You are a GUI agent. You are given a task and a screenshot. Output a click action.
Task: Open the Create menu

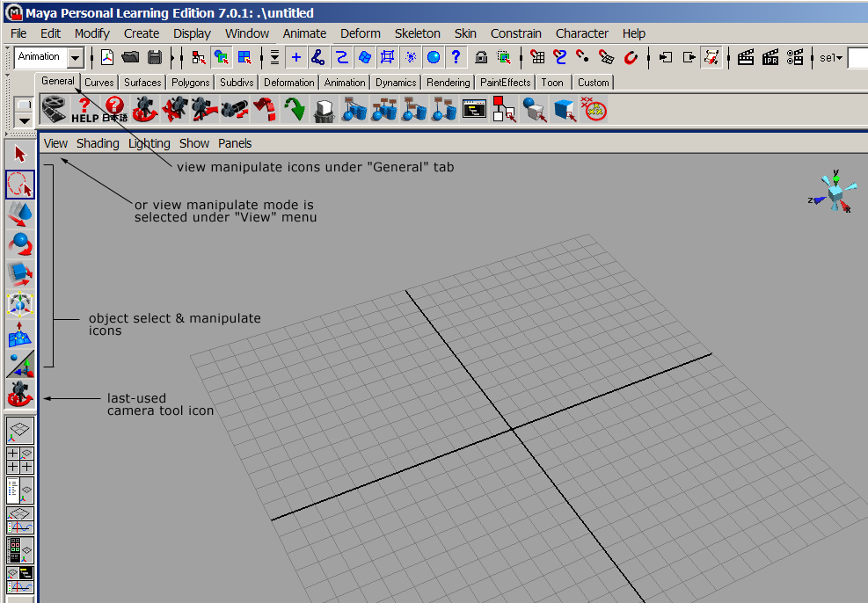click(142, 33)
